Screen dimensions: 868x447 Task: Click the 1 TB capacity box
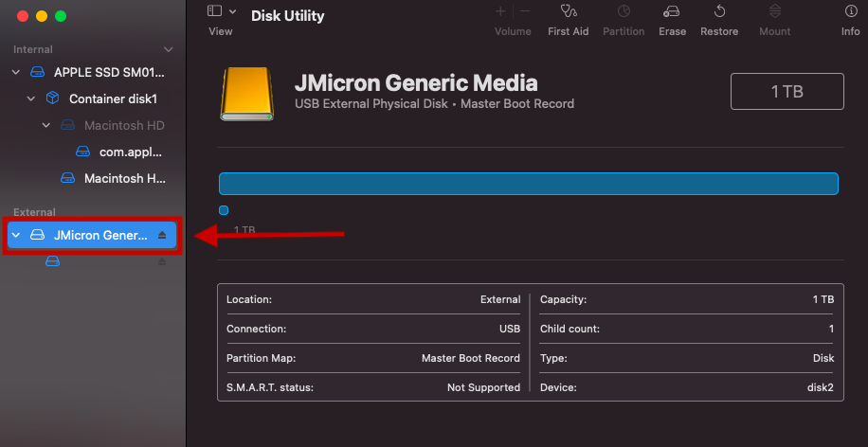(787, 91)
